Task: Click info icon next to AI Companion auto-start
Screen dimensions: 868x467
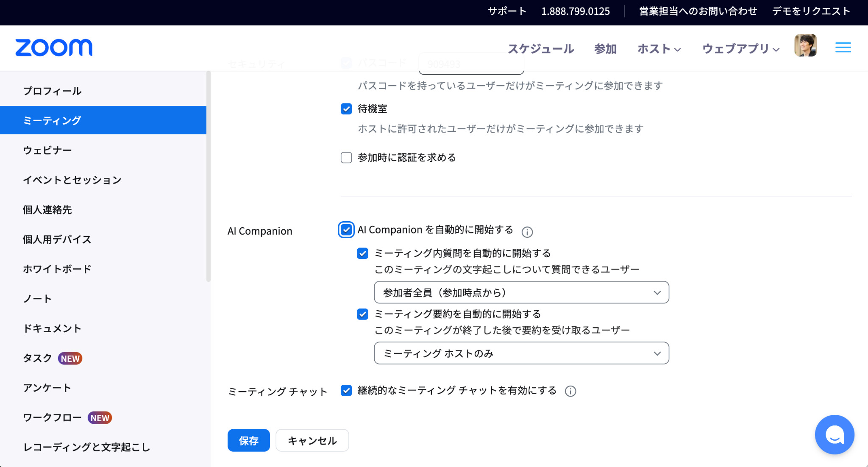Action: coord(527,232)
